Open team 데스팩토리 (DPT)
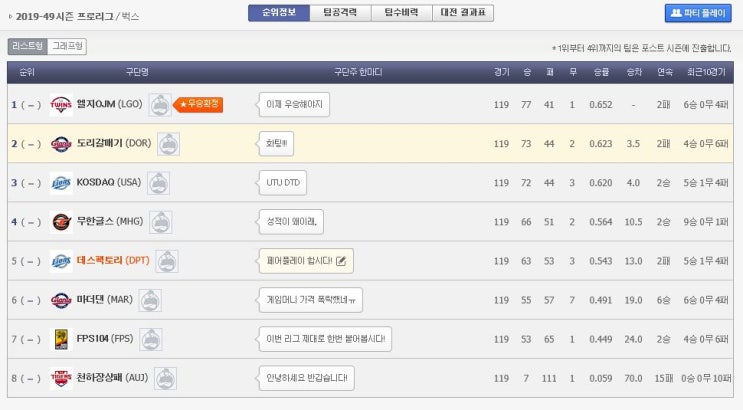The width and height of the screenshot is (743, 410). click(113, 261)
